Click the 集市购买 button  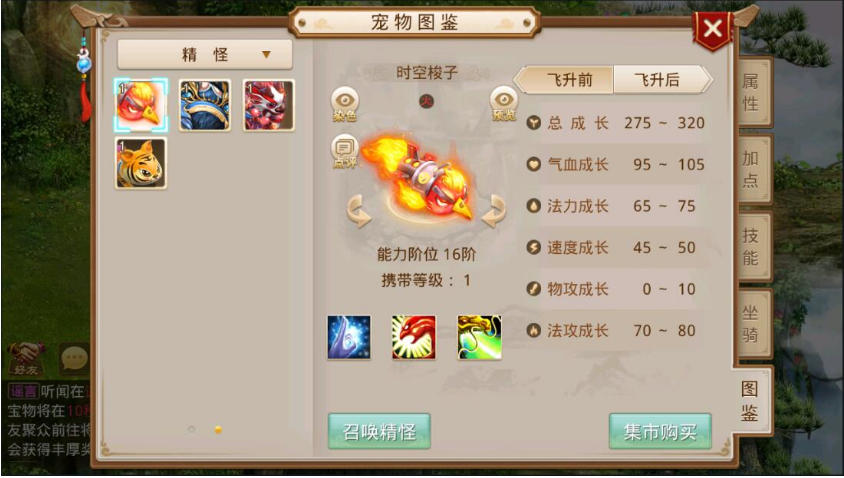tap(660, 431)
